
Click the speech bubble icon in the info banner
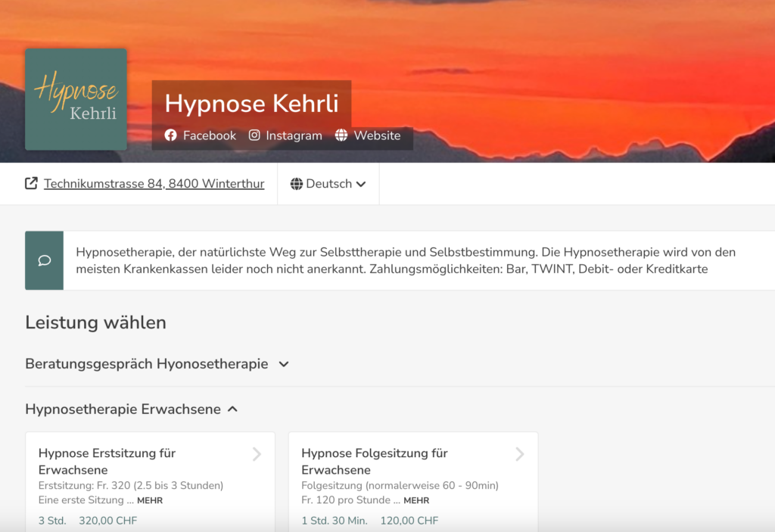44,260
